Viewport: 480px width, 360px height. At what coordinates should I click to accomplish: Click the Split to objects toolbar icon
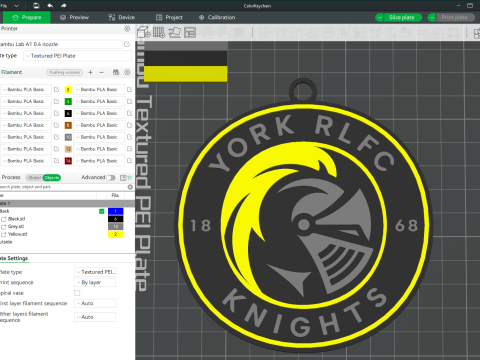(209, 32)
